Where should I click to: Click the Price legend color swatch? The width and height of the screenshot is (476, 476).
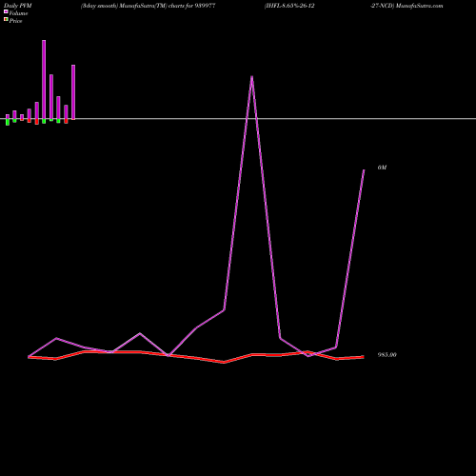tap(6, 19)
